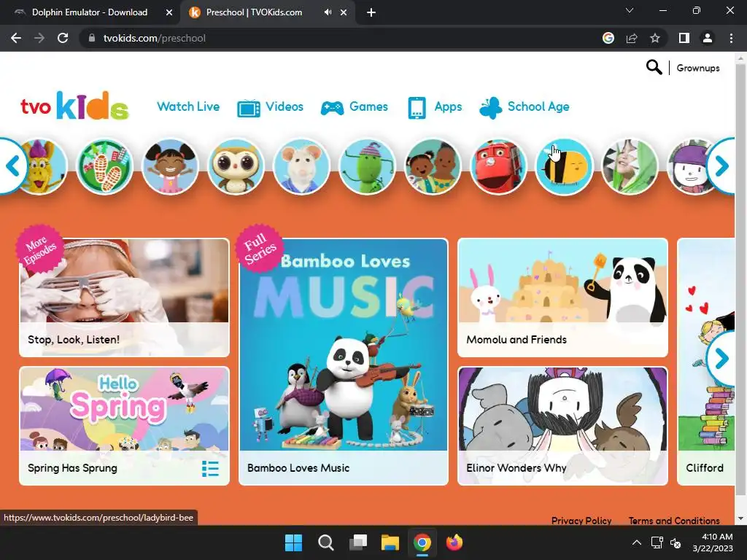This screenshot has height=560, width=747.
Task: Select the green bug with hat icon
Action: tap(368, 166)
